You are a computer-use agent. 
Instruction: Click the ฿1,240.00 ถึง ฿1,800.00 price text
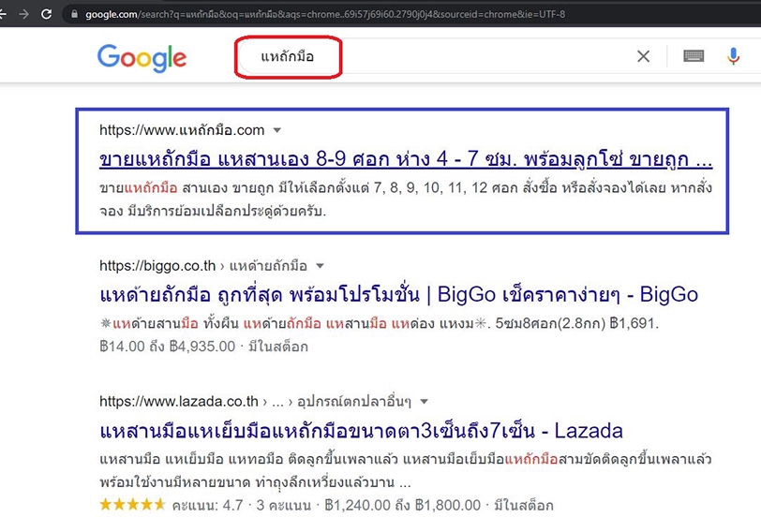pyautogui.click(x=402, y=506)
